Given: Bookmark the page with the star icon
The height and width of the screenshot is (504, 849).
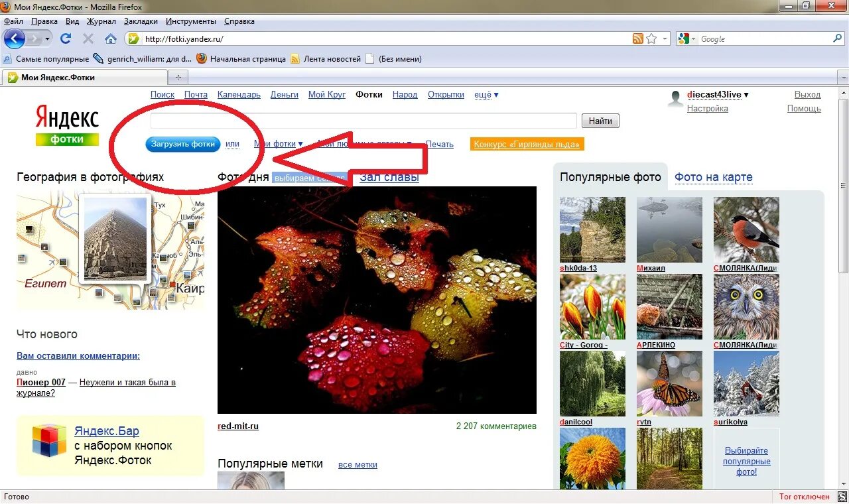Looking at the screenshot, I should [x=651, y=38].
